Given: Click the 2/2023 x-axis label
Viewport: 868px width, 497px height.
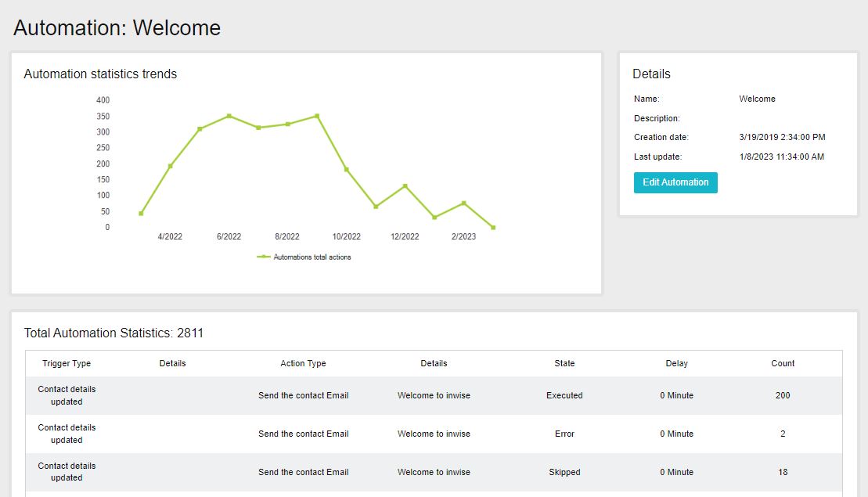Looking at the screenshot, I should coord(464,236).
